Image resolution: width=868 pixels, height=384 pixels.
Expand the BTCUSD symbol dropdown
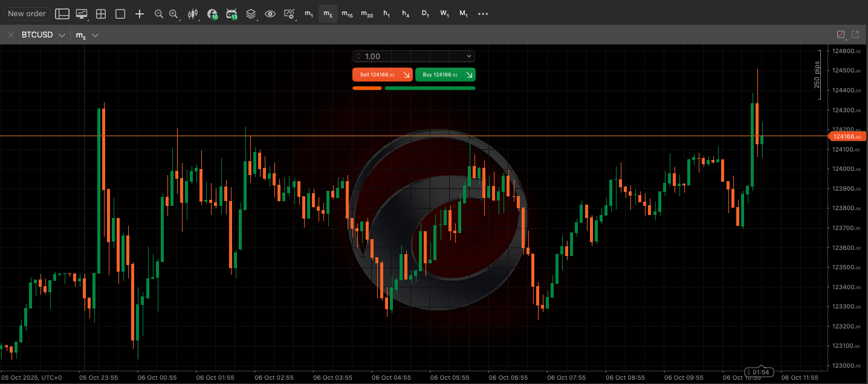[x=62, y=35]
